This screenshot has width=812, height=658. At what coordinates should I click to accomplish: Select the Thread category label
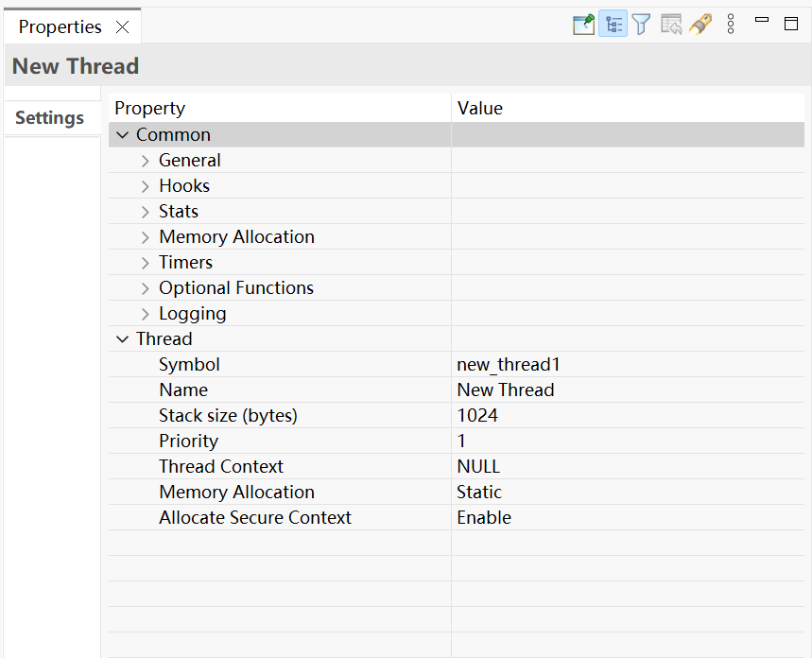164,338
